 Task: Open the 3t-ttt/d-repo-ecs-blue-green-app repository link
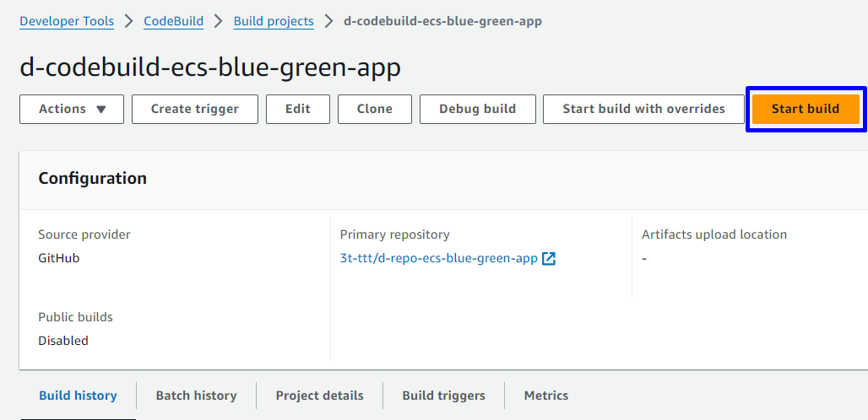438,258
